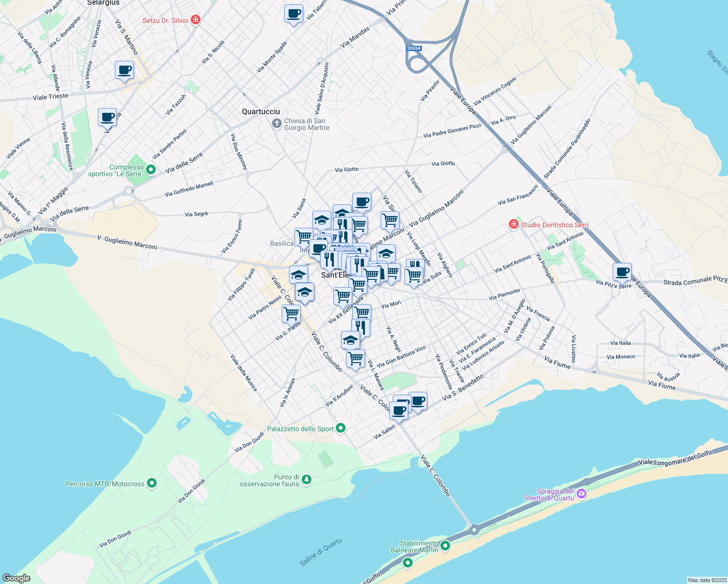Select the cafe marker right of Viale C. Colombo south
Viewport: 728px width, 584px height.
click(x=418, y=401)
